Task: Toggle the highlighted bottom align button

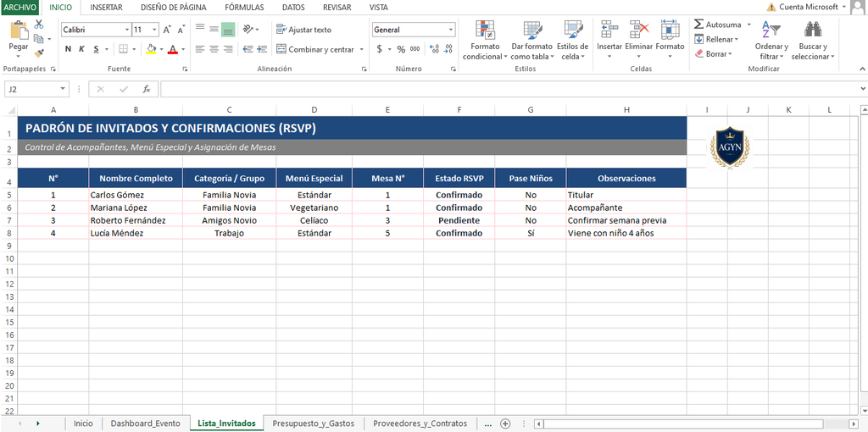Action: 228,30
